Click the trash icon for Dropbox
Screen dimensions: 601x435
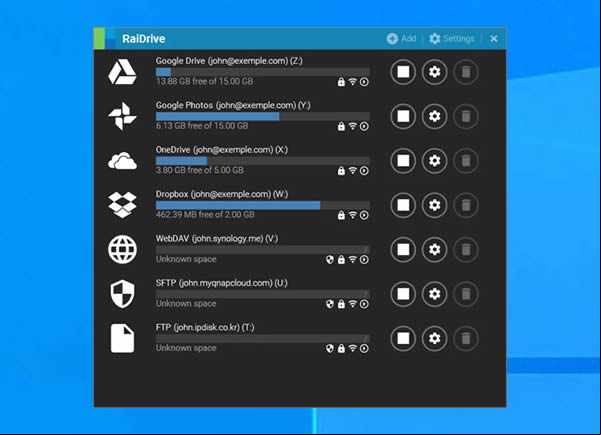click(466, 205)
